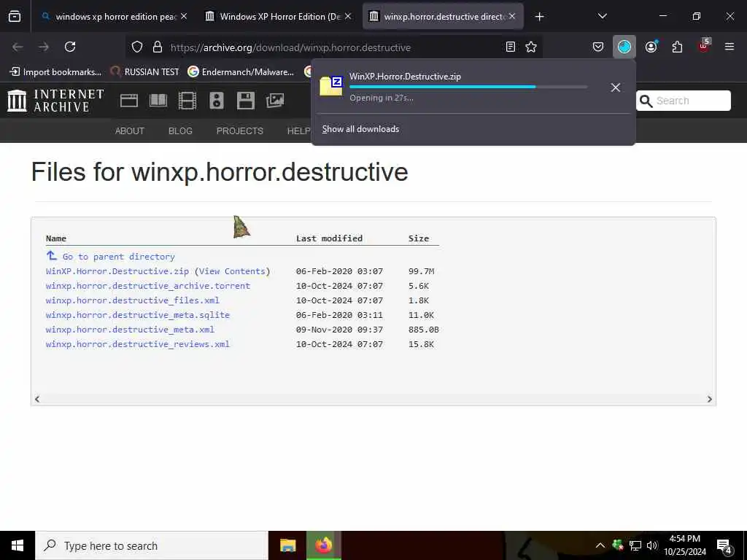Open Endermanch/Malware bookmark
The height and width of the screenshot is (560, 747).
click(241, 72)
